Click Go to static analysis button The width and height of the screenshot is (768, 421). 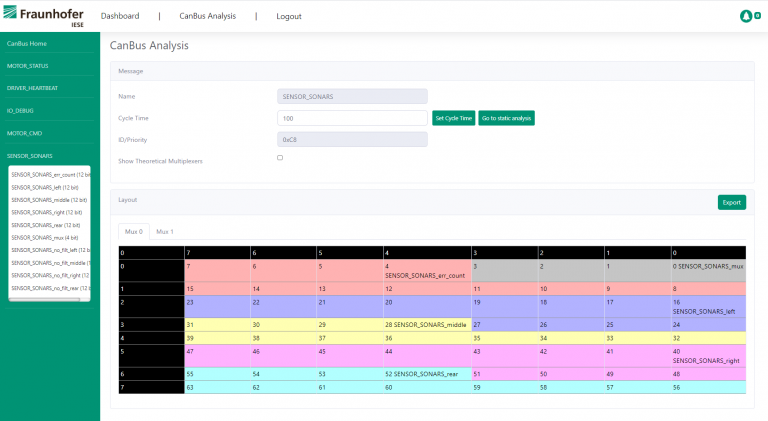coord(506,118)
